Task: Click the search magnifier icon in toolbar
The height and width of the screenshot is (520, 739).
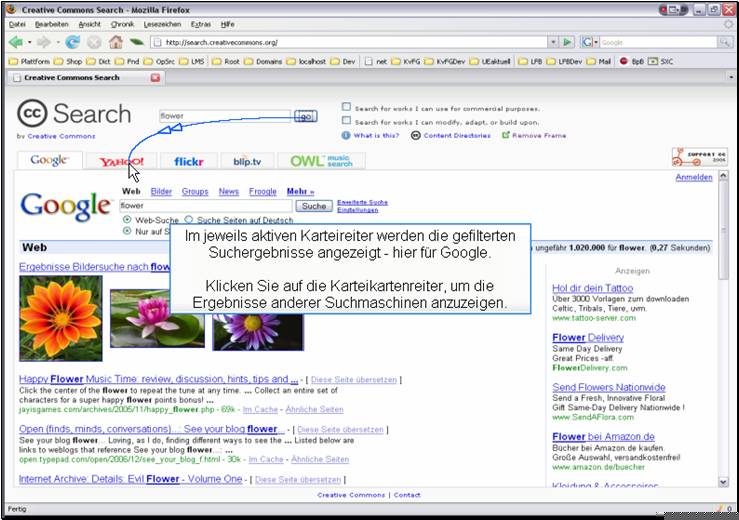Action: coord(724,42)
